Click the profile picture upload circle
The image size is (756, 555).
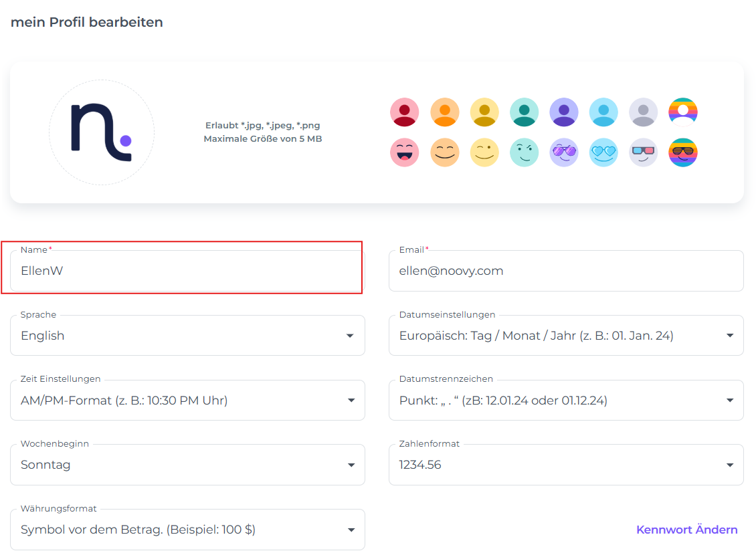click(x=102, y=132)
